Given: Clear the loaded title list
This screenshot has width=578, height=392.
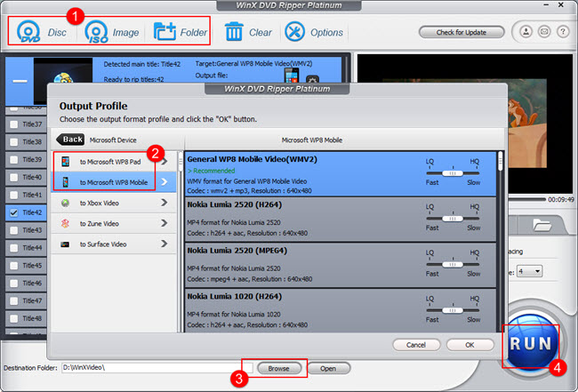Looking at the screenshot, I should click(x=248, y=32).
